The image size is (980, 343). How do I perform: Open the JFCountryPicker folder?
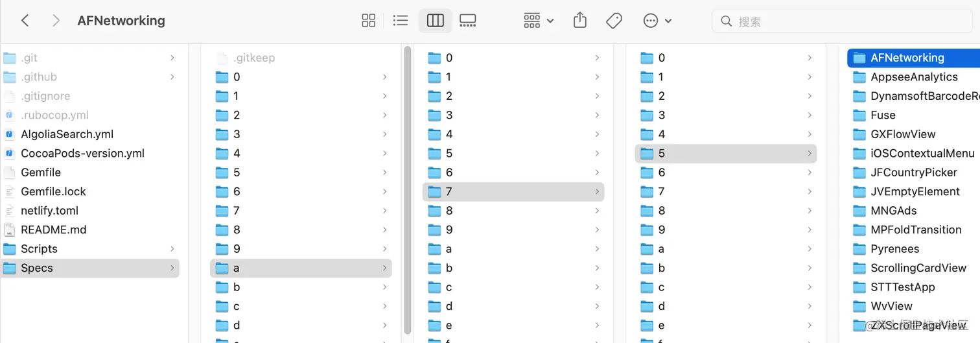point(914,172)
